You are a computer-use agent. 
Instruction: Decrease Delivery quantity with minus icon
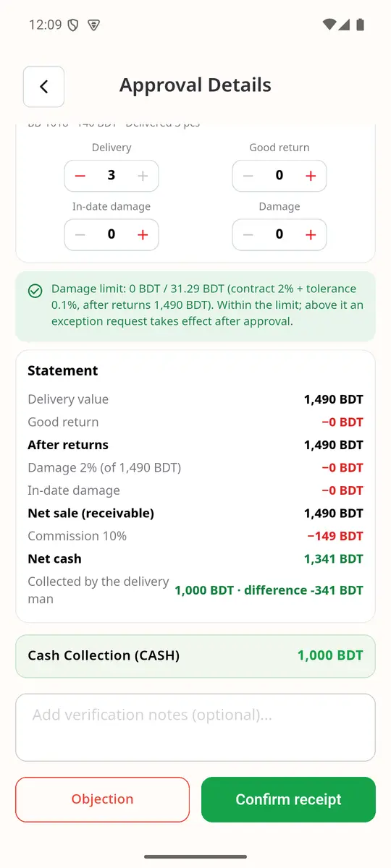coord(80,176)
